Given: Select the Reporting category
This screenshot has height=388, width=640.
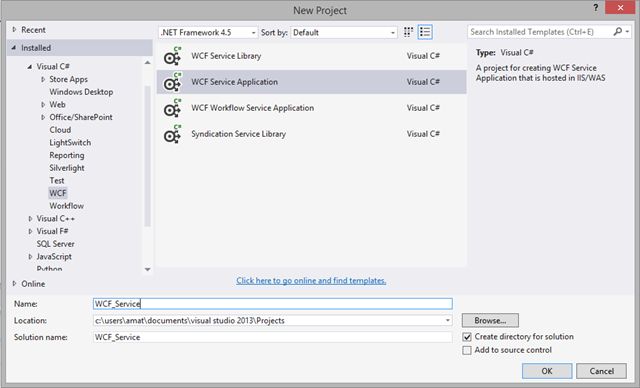Looking at the screenshot, I should tap(67, 155).
